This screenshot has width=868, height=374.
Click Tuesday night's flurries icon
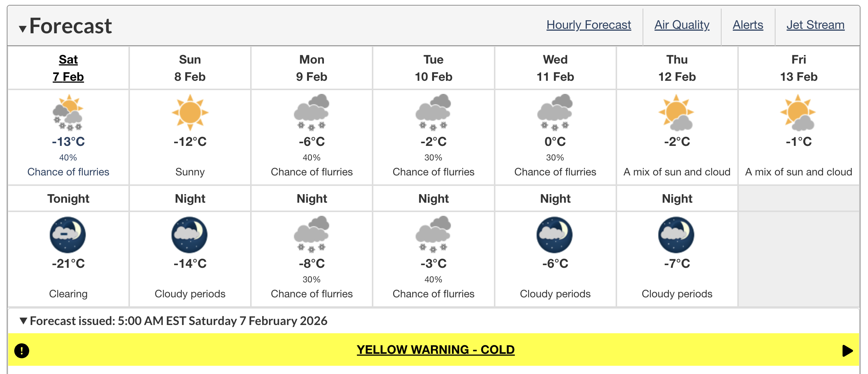pyautogui.click(x=433, y=234)
